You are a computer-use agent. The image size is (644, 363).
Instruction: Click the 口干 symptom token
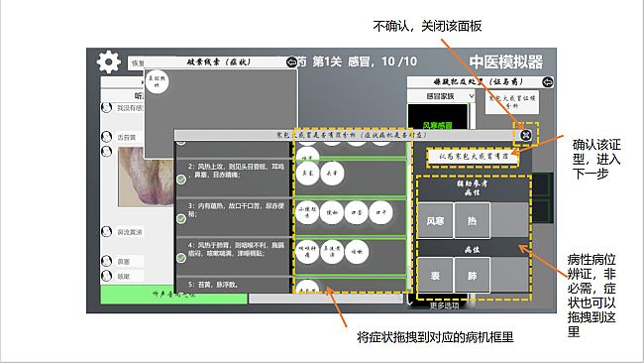pyautogui.click(x=380, y=212)
